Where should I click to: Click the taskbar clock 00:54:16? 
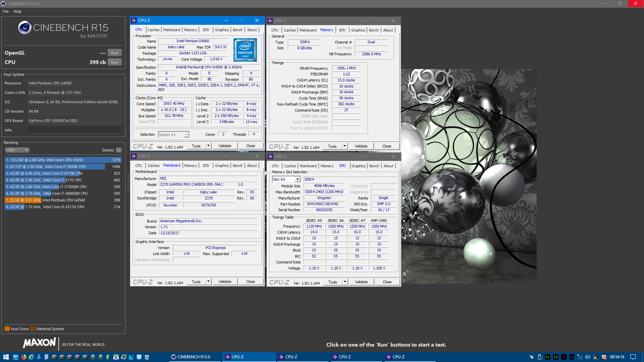617,357
